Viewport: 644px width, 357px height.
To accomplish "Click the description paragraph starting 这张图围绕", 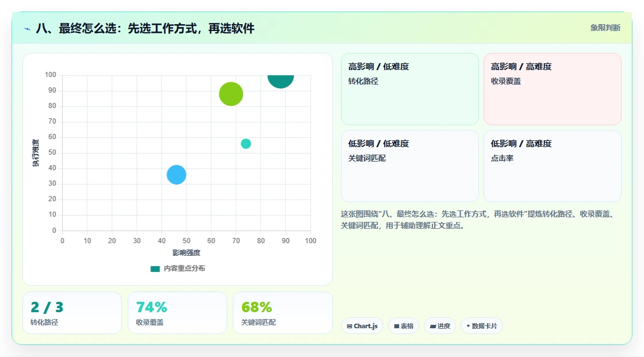I will [x=478, y=220].
